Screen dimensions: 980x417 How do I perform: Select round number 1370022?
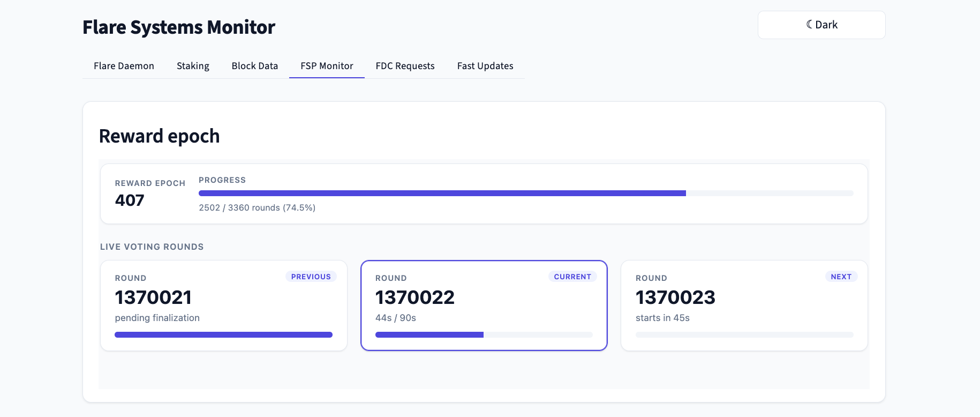click(415, 297)
